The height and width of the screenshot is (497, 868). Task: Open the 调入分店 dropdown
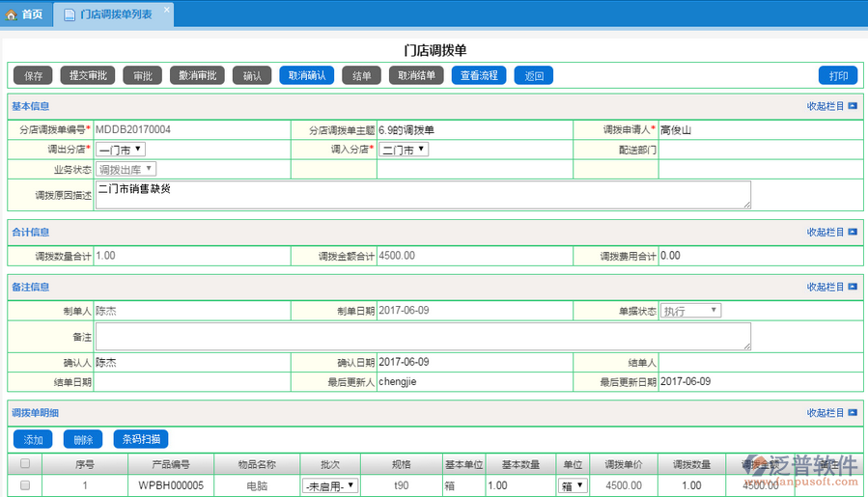404,150
